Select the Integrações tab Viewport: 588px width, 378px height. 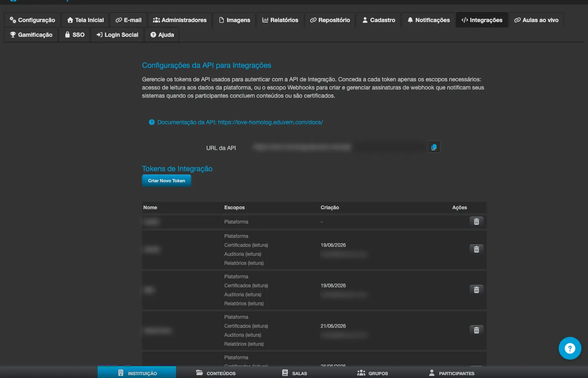[x=482, y=20]
